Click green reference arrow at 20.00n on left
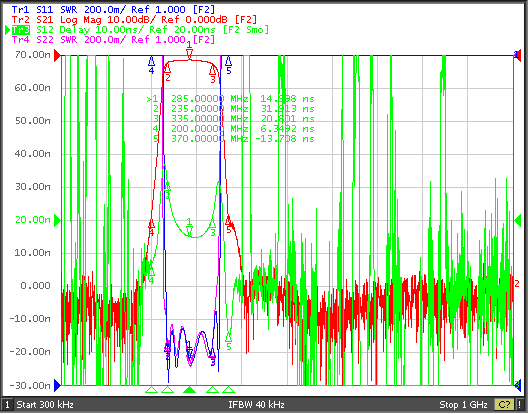 click(x=57, y=221)
